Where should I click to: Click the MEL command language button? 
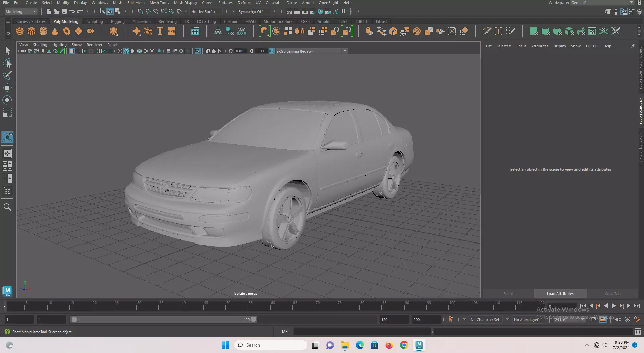(285, 332)
